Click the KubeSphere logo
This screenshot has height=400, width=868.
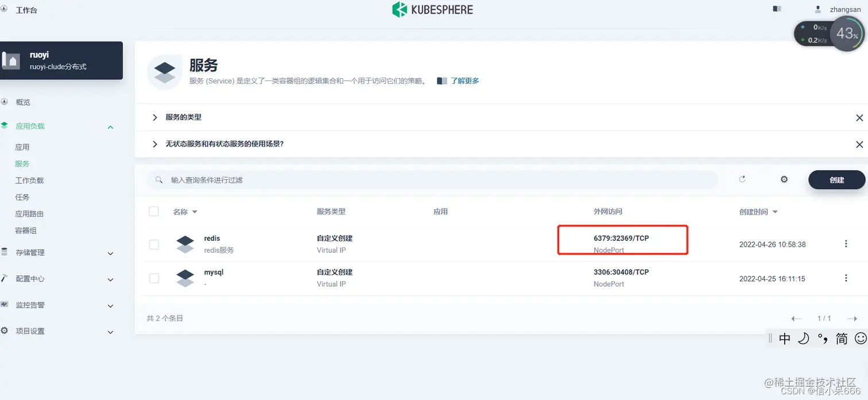(x=433, y=10)
